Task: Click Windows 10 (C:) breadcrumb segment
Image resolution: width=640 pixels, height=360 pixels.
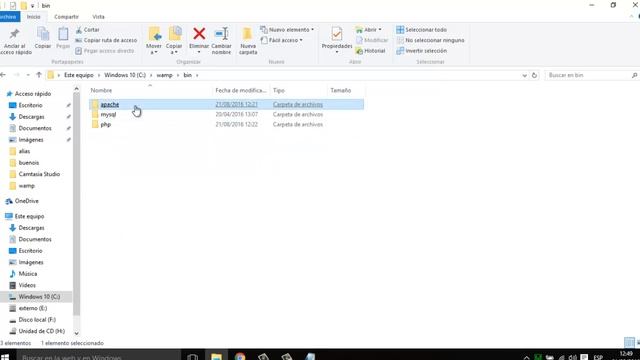Action: tap(125, 75)
